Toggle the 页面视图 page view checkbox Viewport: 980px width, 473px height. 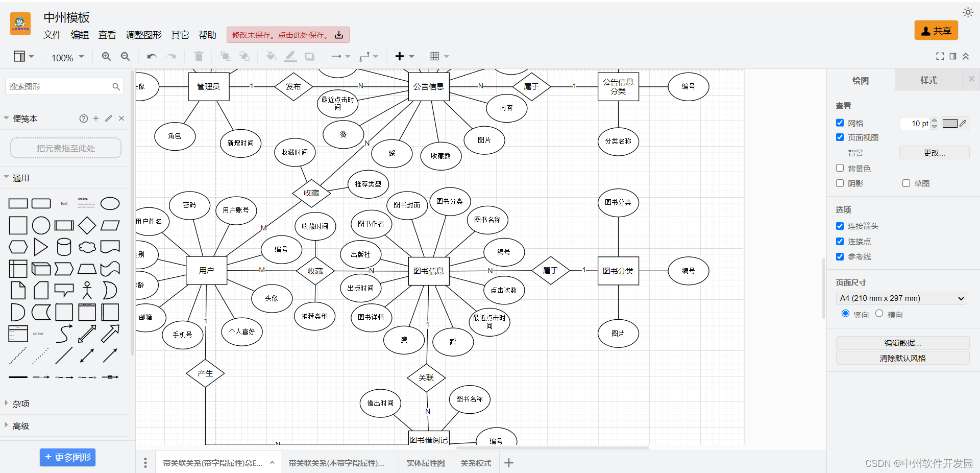click(x=840, y=137)
